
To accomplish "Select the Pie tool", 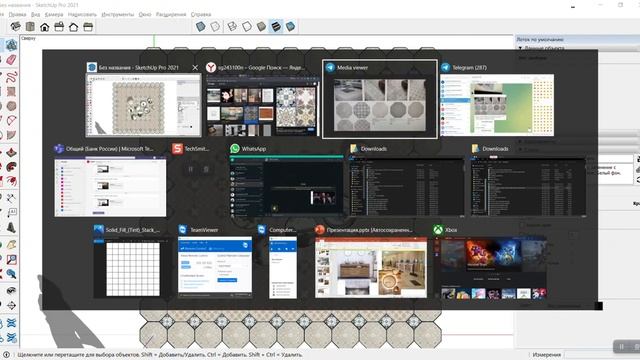I will [x=11, y=135].
